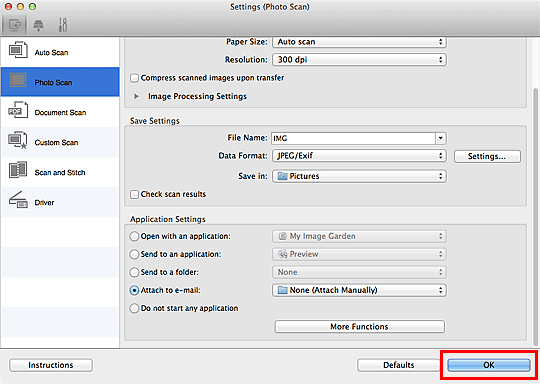Enable Compress scanned images upon transfer

(135, 78)
